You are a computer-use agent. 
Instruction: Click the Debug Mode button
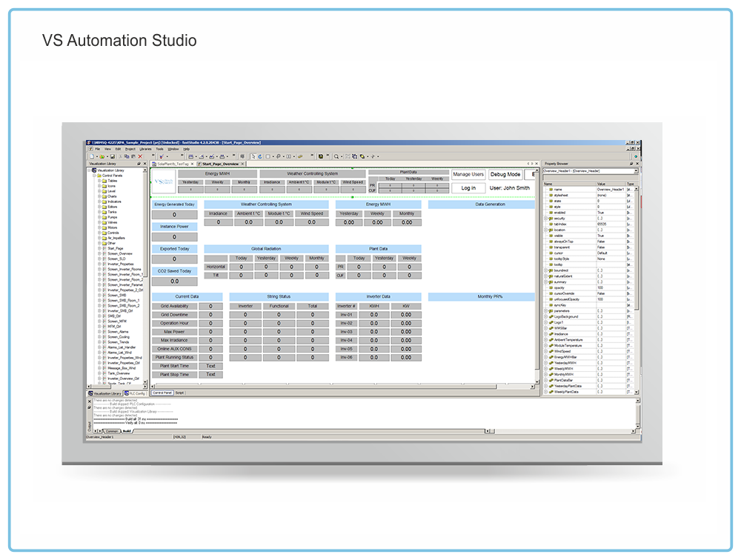[505, 174]
